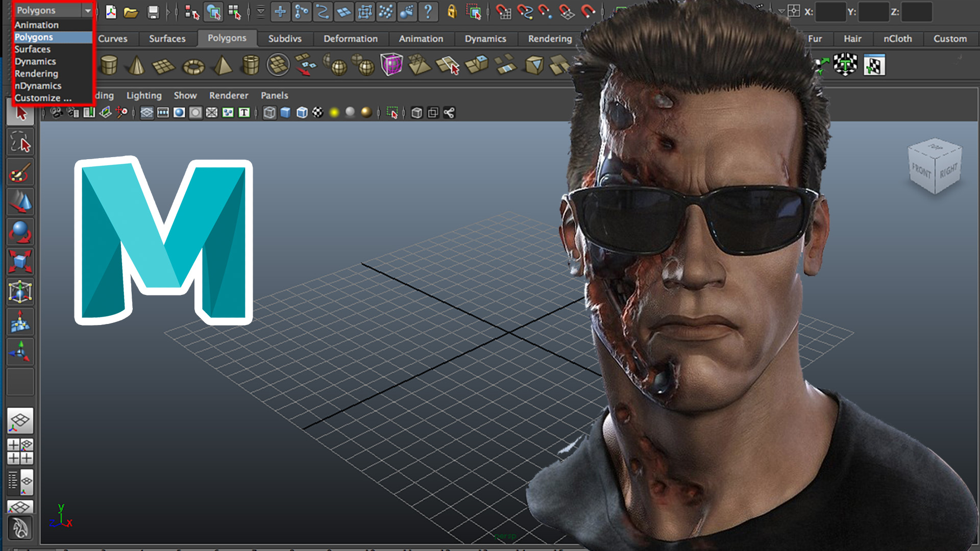Open the Renderer panel menu
The width and height of the screenshot is (980, 551).
click(x=228, y=95)
